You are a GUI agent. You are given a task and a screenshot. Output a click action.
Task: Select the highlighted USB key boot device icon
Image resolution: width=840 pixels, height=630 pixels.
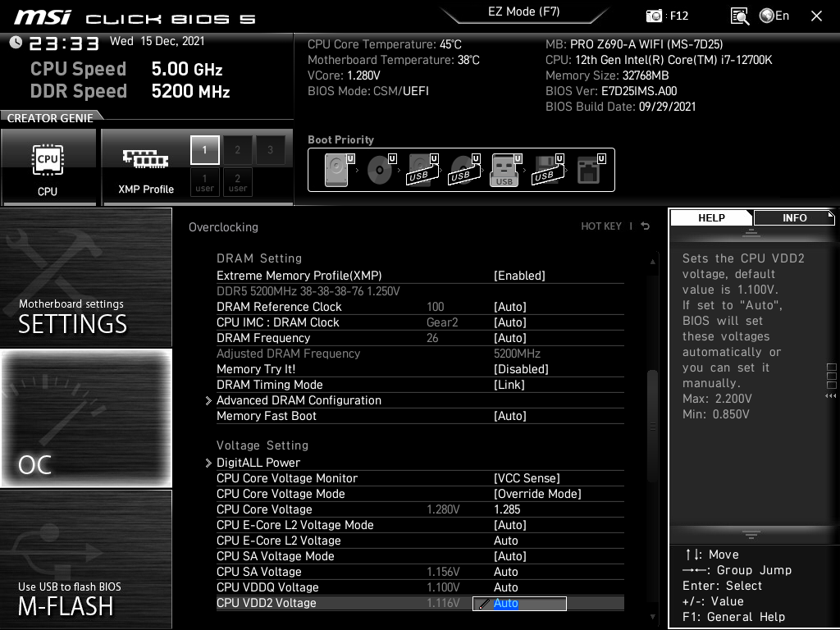pos(505,170)
